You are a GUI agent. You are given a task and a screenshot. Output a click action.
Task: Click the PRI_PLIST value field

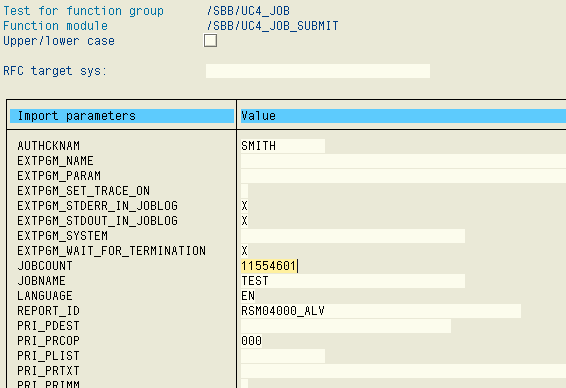283,356
